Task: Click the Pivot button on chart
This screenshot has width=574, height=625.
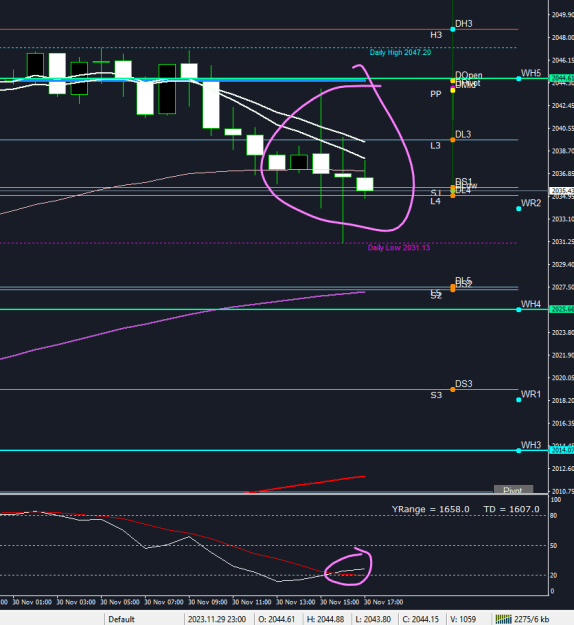Action: click(x=513, y=490)
